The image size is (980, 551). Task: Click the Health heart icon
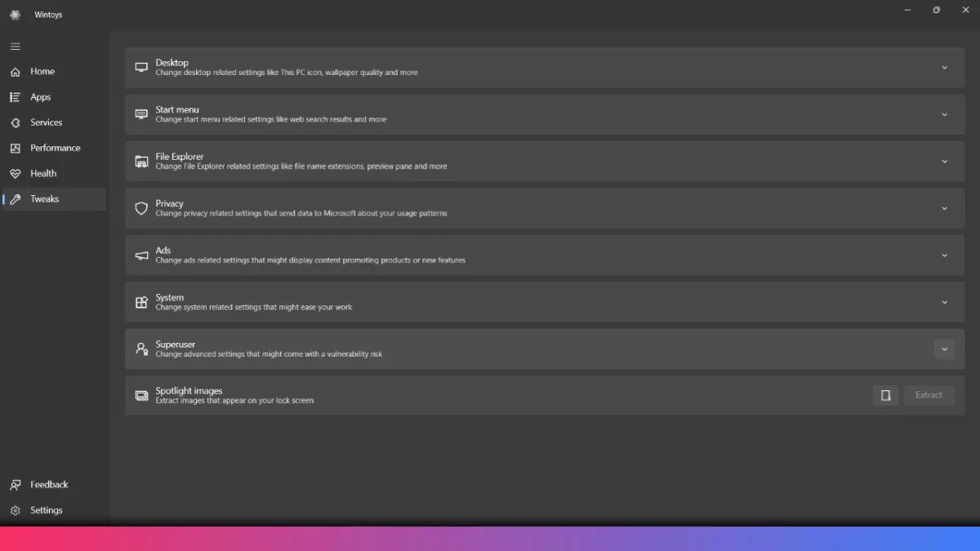15,174
